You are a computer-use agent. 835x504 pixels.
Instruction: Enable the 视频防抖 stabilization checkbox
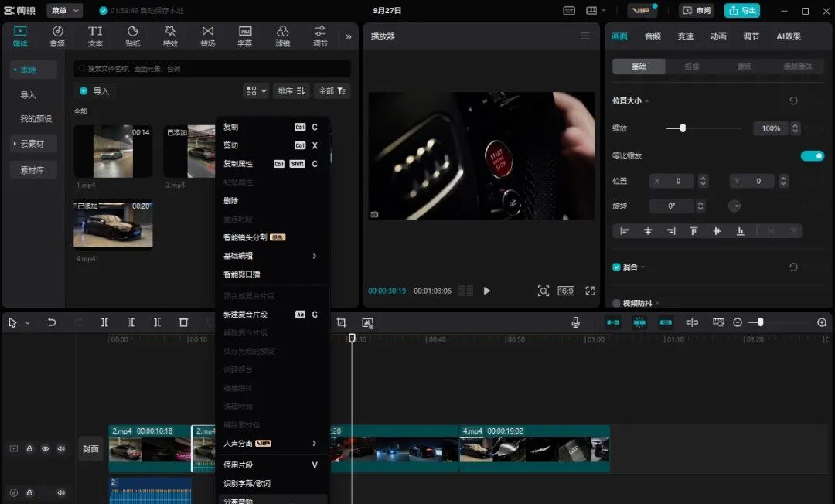(616, 304)
